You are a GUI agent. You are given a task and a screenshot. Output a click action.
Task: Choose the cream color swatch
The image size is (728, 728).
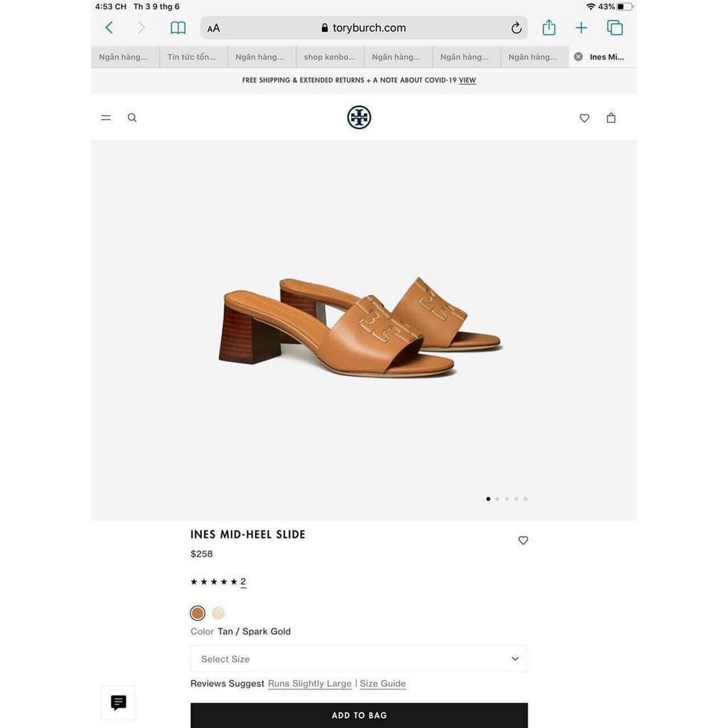pos(218,613)
